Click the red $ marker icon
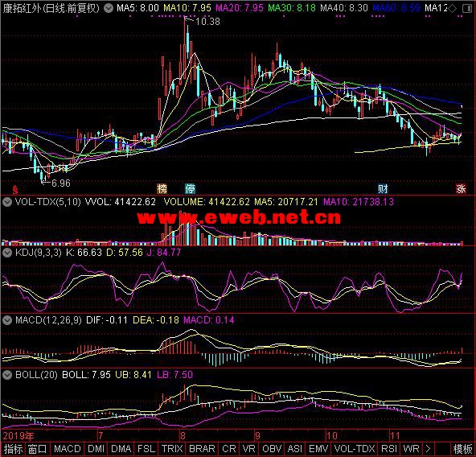Viewport: 476px width, 457px height. [x=14, y=190]
